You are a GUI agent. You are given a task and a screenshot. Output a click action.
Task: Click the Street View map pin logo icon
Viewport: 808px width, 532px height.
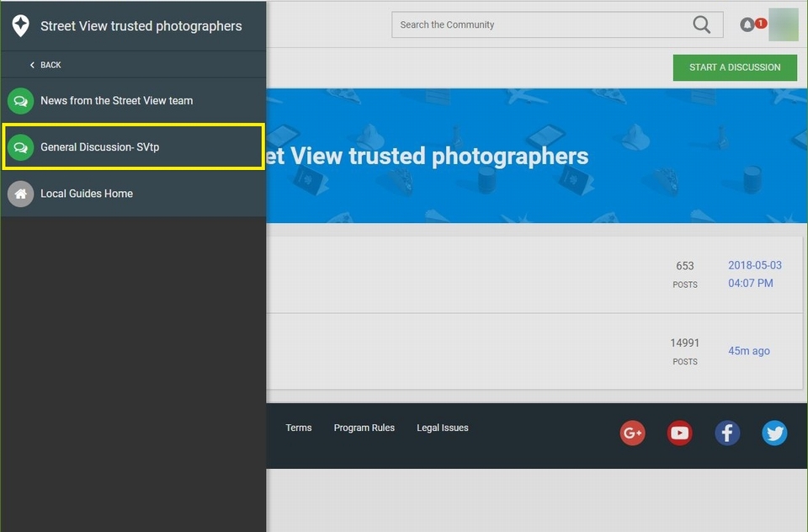coord(20,26)
